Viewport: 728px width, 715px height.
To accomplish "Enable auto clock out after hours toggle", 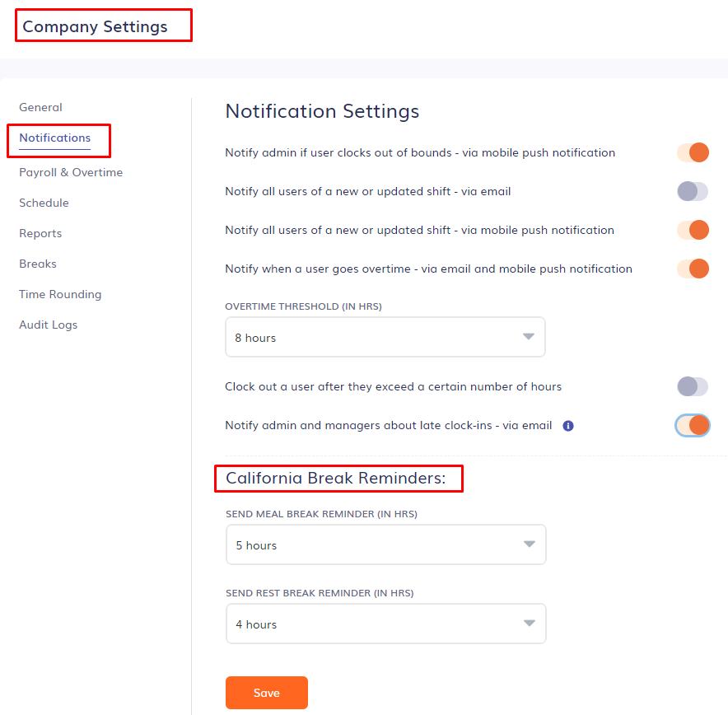I will point(693,386).
